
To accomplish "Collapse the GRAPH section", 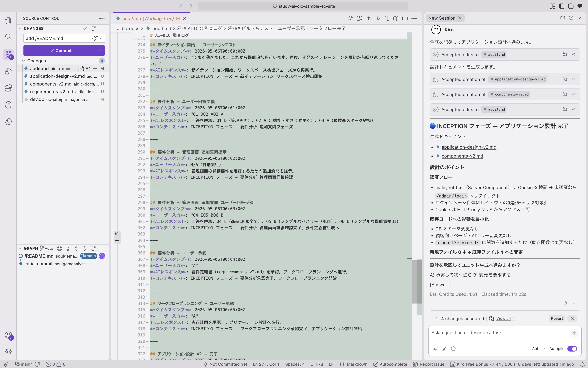I will tap(20, 248).
